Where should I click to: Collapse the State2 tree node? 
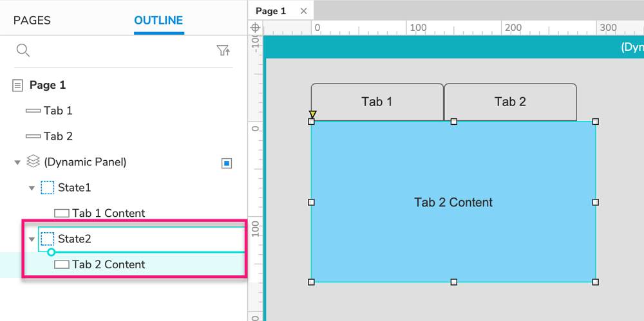coord(32,239)
